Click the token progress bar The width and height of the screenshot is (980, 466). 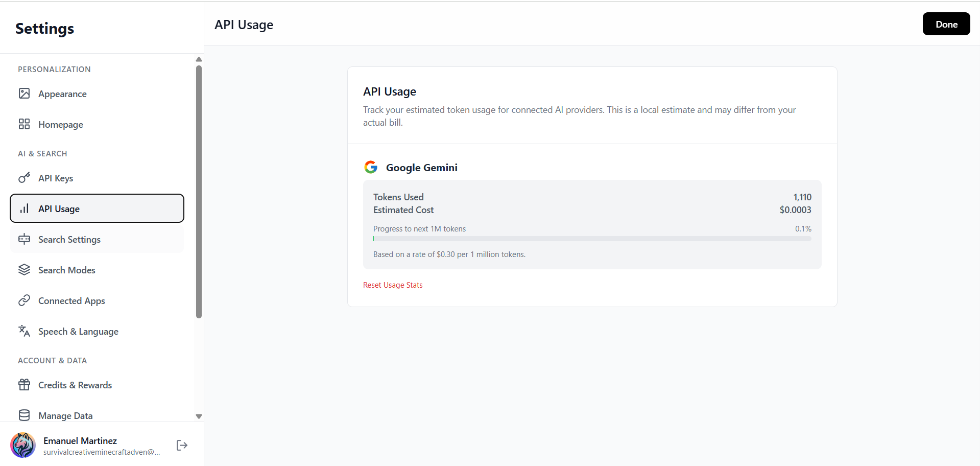(x=591, y=238)
